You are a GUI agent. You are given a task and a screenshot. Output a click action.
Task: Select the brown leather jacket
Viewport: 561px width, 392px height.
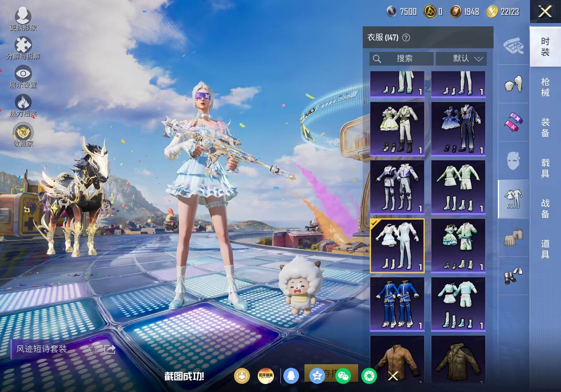(x=397, y=359)
